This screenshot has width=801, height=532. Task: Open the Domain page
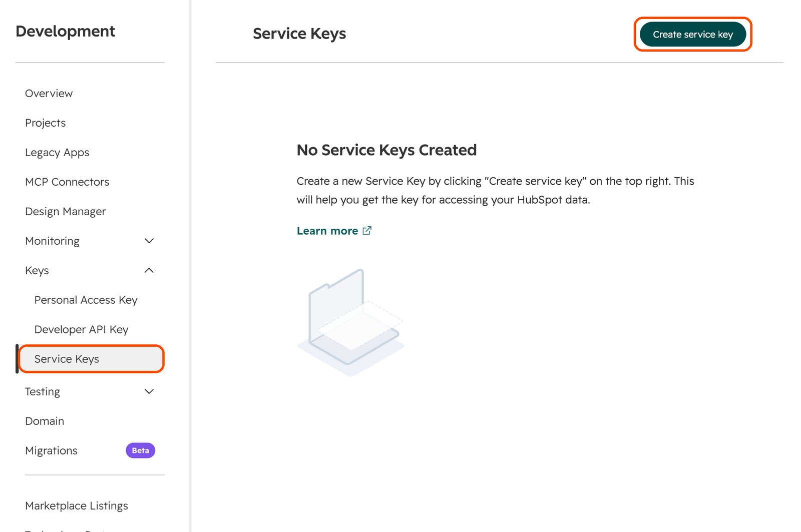45,421
